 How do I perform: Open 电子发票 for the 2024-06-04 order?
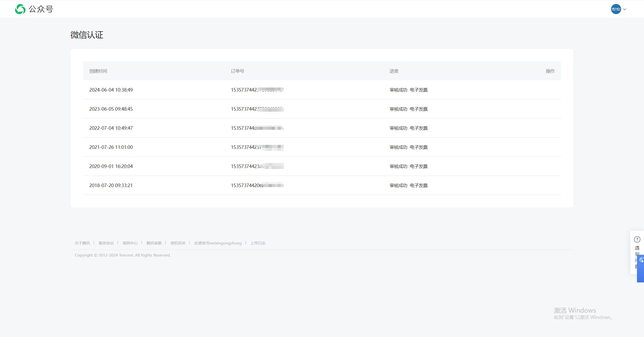419,90
